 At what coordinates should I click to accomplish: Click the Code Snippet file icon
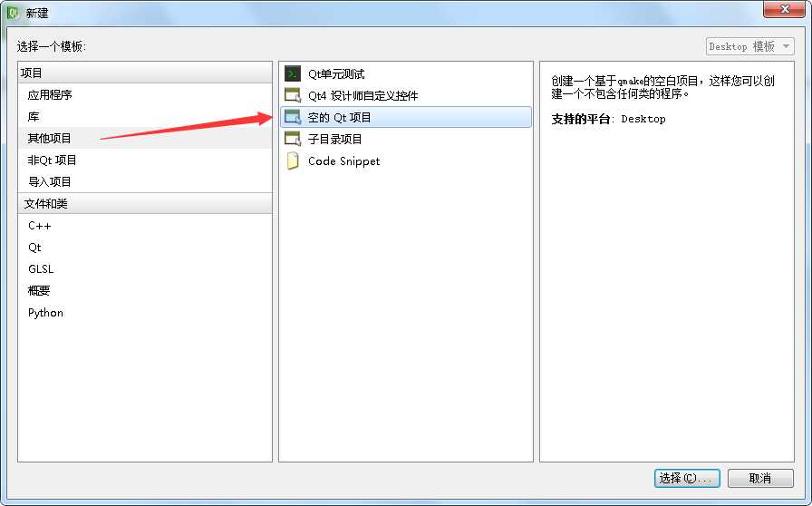(293, 161)
